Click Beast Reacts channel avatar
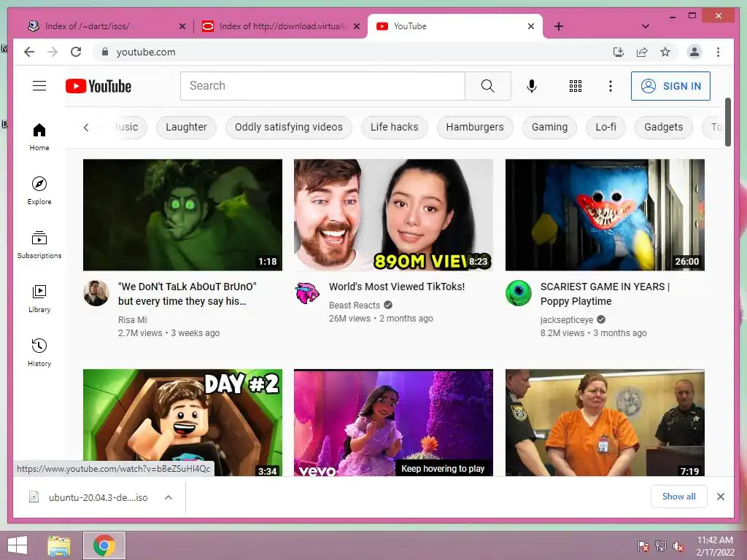This screenshot has width=747, height=560. [307, 293]
